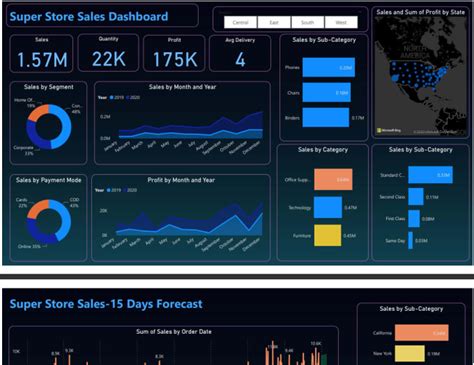This screenshot has height=365, width=474.
Task: Click the Sales by Payment Mode chart title
Action: click(49, 180)
